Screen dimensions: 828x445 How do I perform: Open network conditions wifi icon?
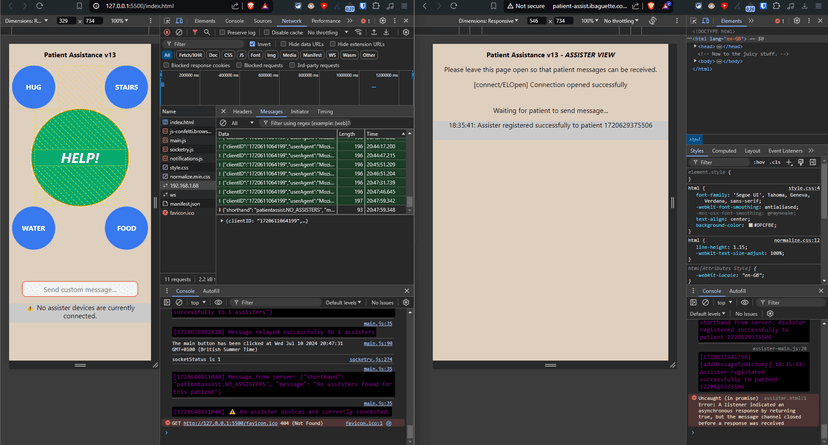pos(359,32)
